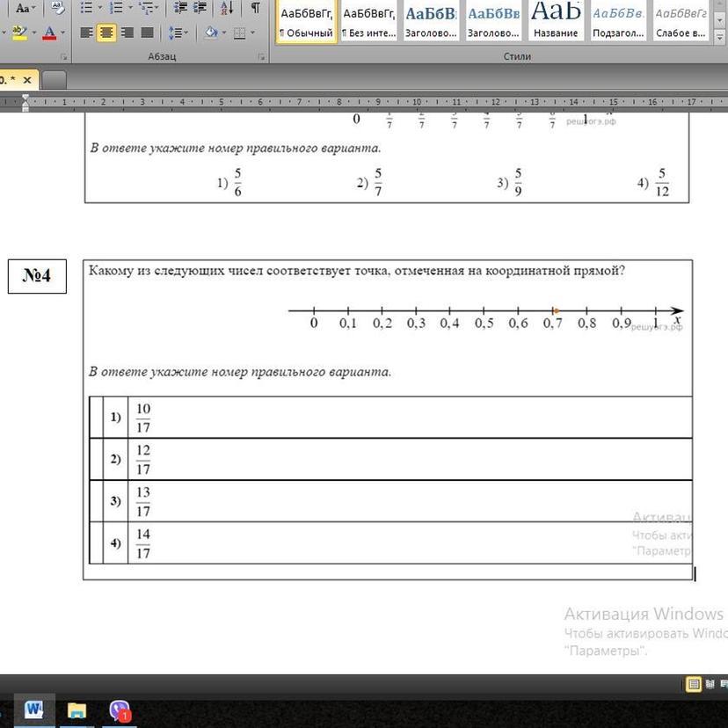Select the number line image in task №4

point(485,317)
